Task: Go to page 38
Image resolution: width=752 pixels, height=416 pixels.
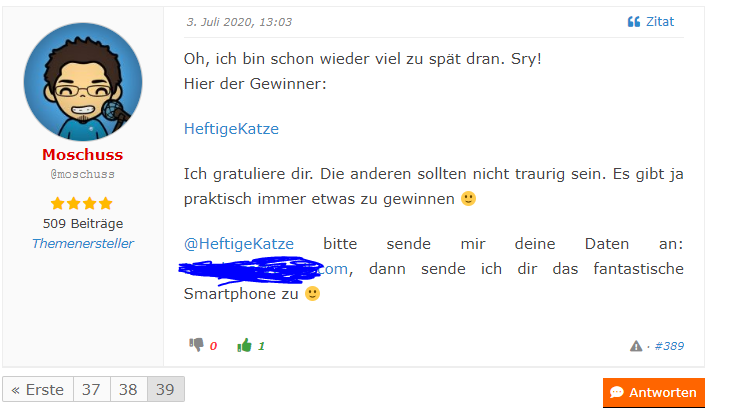Action: coord(129,389)
